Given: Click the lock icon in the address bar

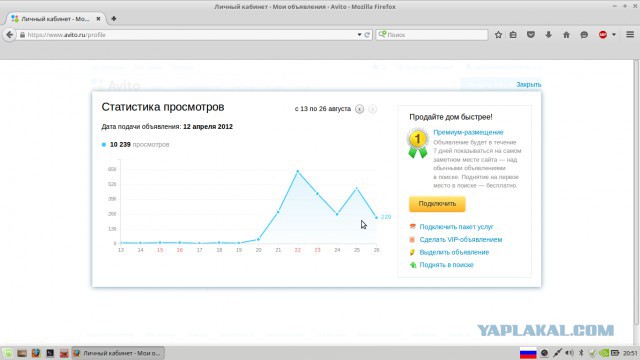Looking at the screenshot, I should coord(22,35).
